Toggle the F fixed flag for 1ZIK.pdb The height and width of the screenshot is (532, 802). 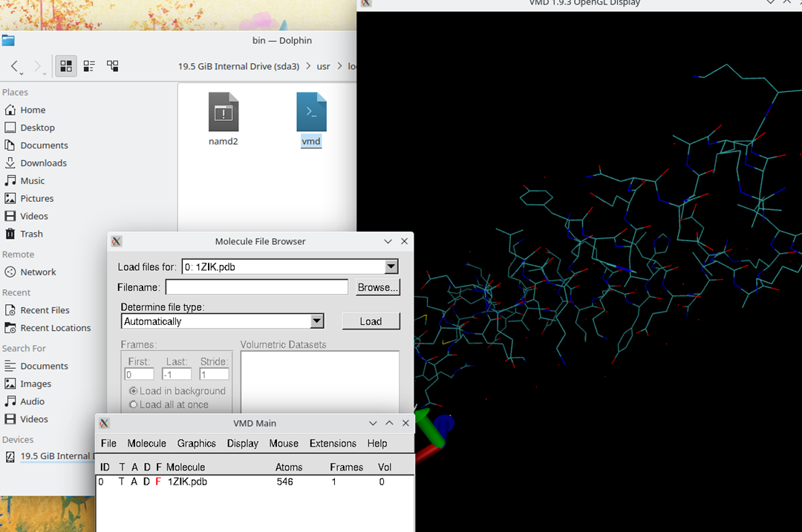pyautogui.click(x=158, y=482)
